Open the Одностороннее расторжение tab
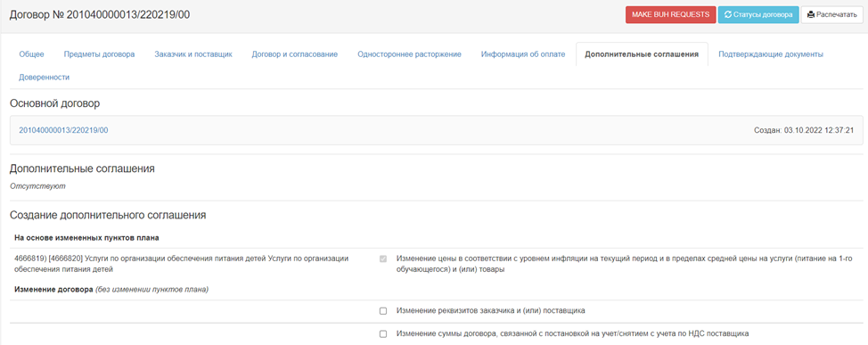The width and height of the screenshot is (868, 345). (x=410, y=54)
